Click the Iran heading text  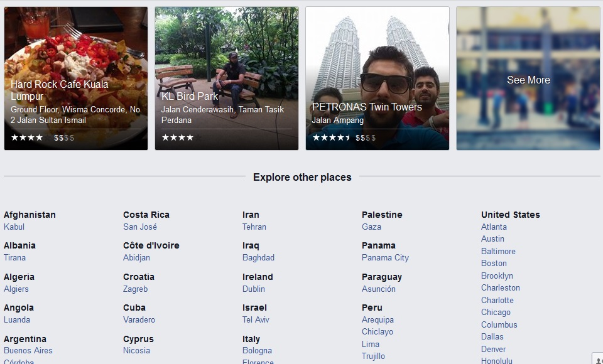[251, 215]
